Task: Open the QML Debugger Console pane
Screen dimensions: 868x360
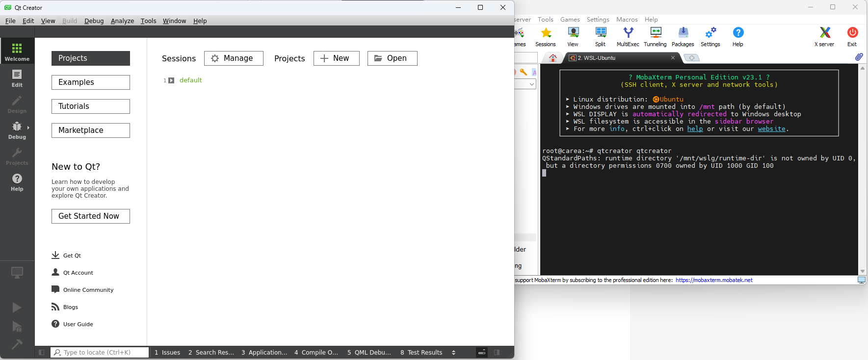Action: [x=369, y=352]
